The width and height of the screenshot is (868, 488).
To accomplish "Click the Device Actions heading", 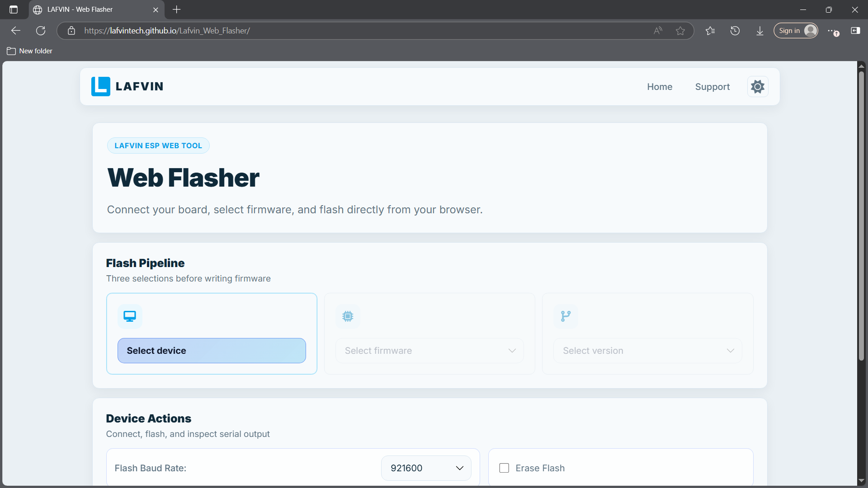I will click(x=148, y=418).
